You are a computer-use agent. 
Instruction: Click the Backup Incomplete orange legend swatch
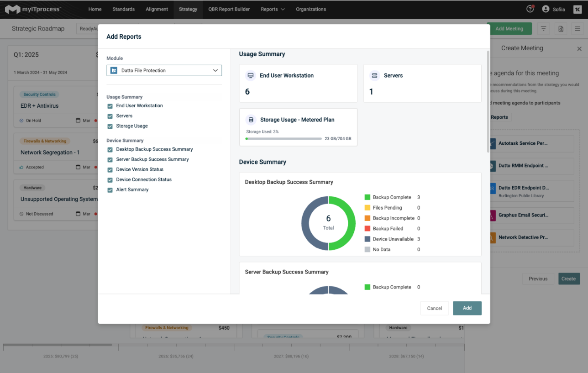point(367,218)
